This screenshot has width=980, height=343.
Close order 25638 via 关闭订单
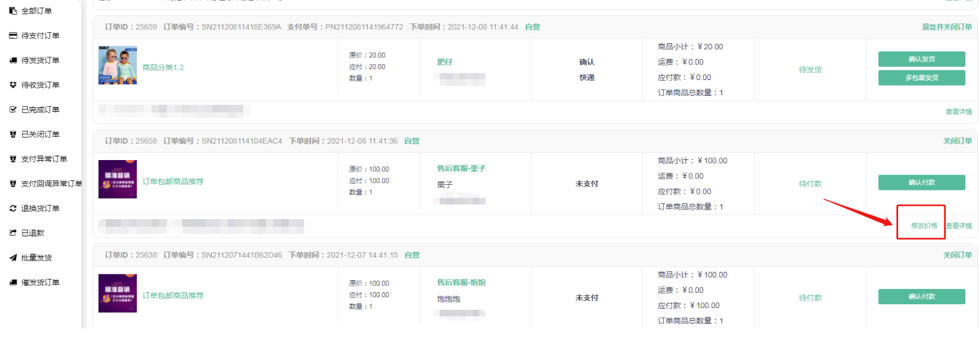pyautogui.click(x=957, y=255)
